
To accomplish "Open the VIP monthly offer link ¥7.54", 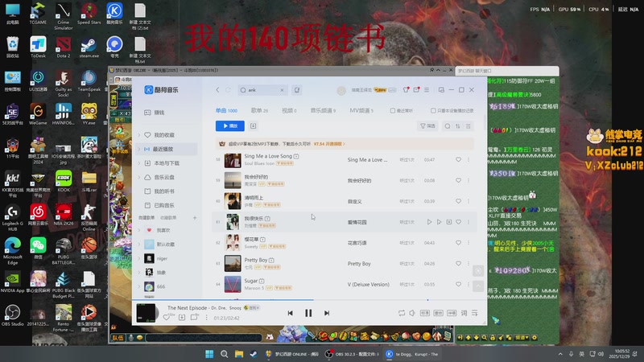I will point(329,144).
